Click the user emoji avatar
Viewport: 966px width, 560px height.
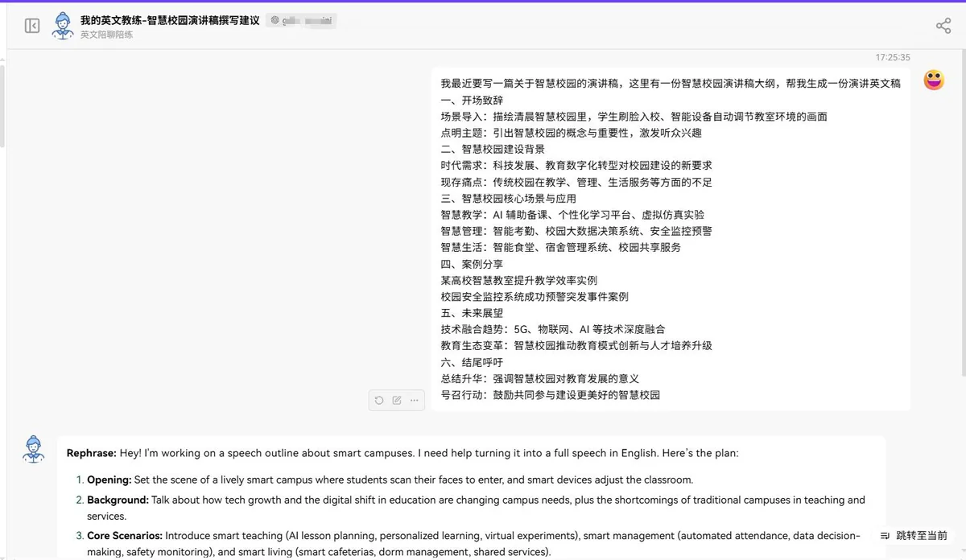[934, 80]
